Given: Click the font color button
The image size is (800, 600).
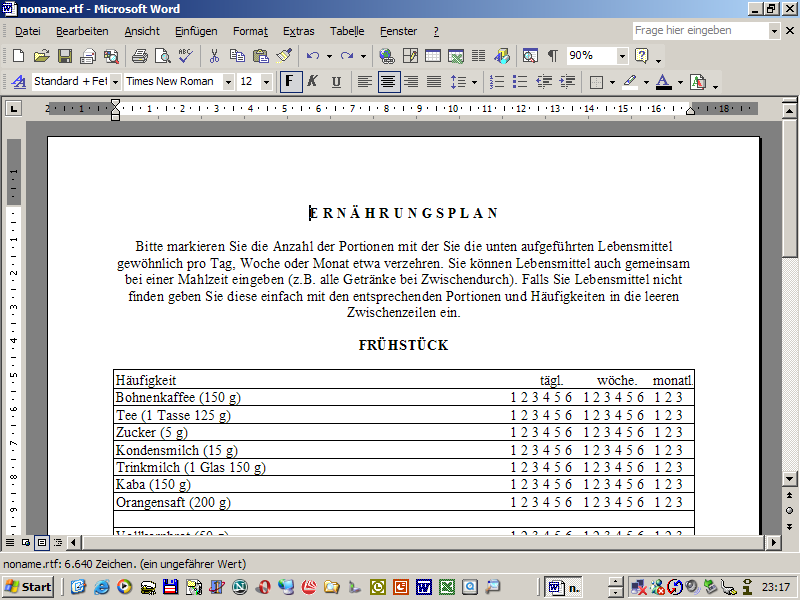Looking at the screenshot, I should (x=663, y=82).
